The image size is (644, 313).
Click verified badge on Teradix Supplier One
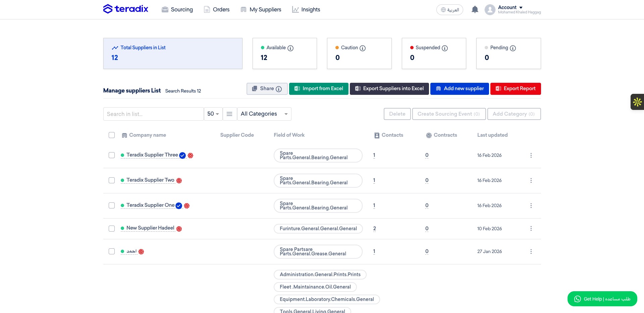[179, 206]
